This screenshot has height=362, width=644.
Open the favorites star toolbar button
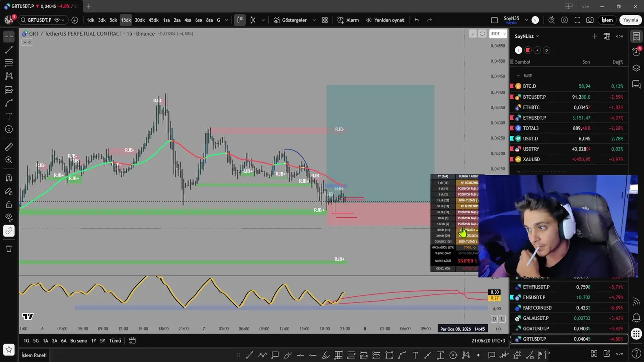(9, 349)
